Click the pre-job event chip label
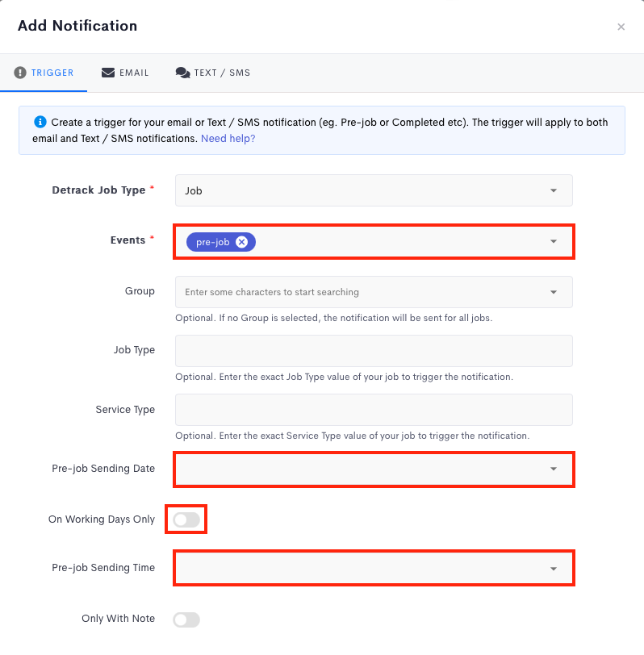Viewport: 644px width, 655px height. tap(212, 242)
